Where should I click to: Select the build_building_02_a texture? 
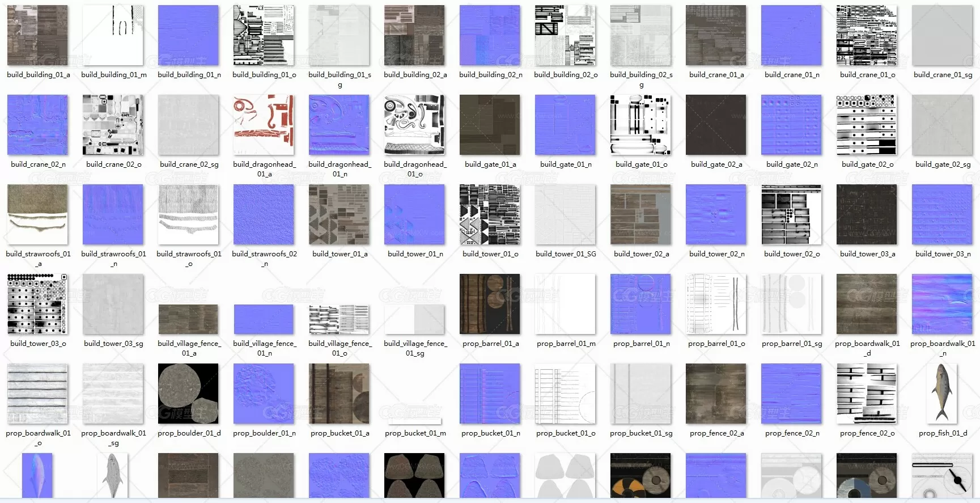point(414,35)
